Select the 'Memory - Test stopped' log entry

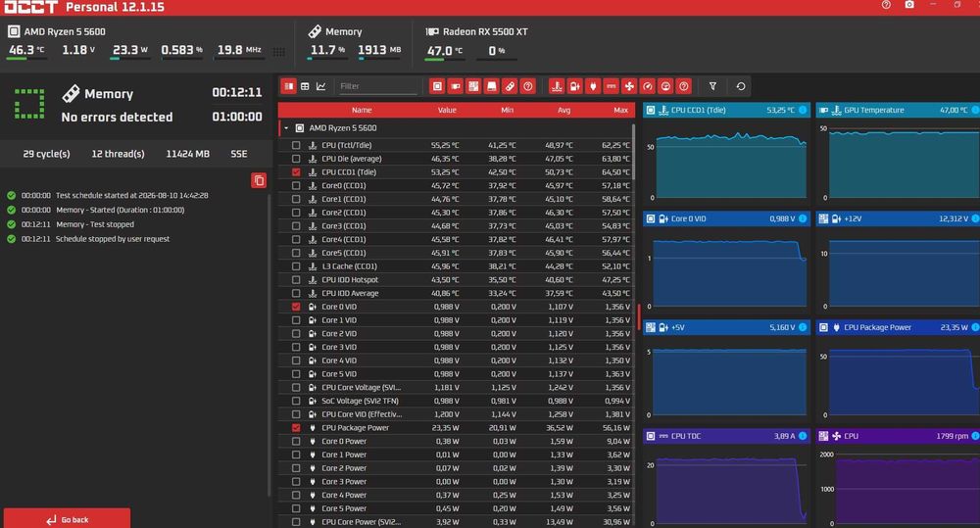pyautogui.click(x=95, y=224)
